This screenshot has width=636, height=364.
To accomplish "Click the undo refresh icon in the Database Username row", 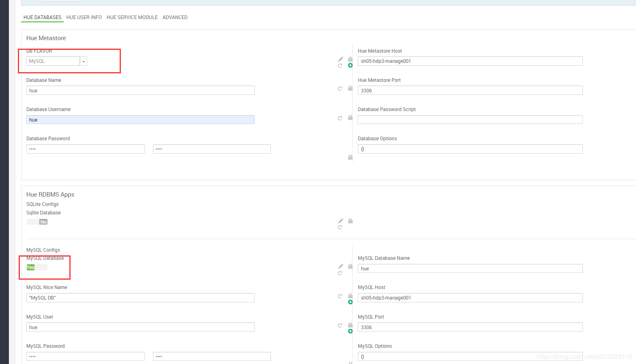I will [x=340, y=118].
